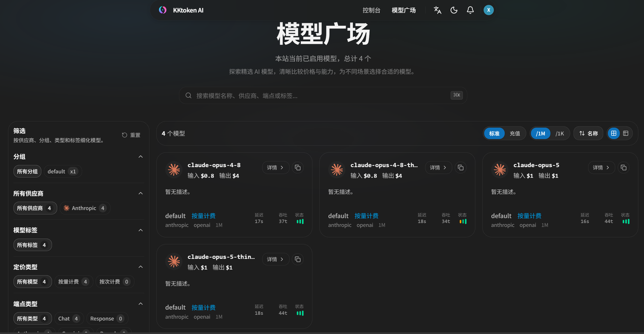Collapse the 端点类型 filter section
Viewport: 644px width, 334px height.
point(140,304)
